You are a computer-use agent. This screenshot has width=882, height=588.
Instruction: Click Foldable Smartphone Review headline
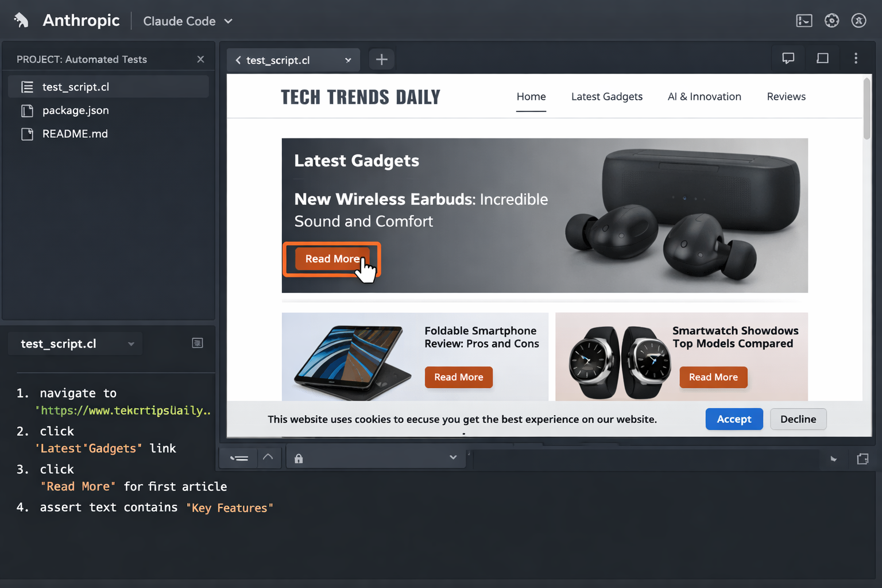pyautogui.click(x=482, y=337)
